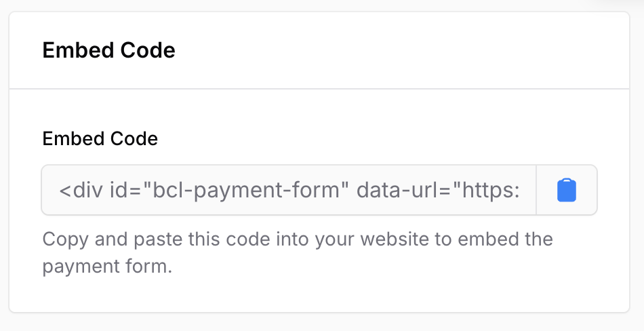Select the bold Embed Code card heading
Screen dimensions: 644x331
coord(109,50)
